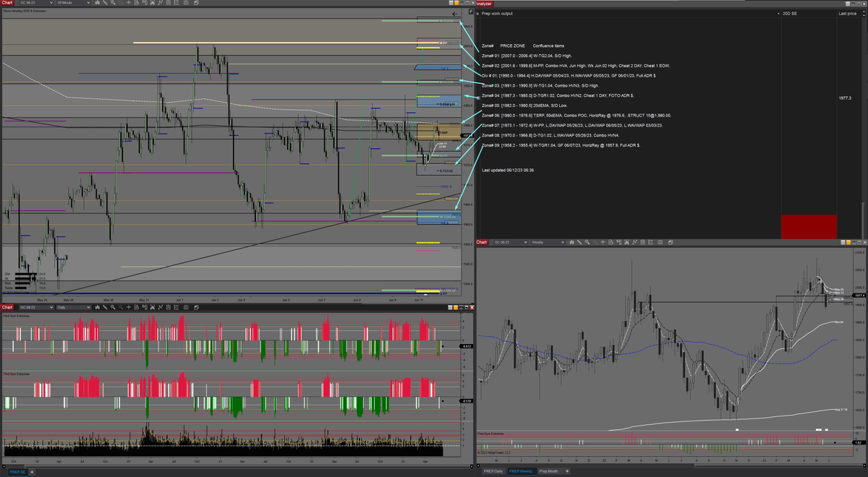The width and height of the screenshot is (868, 477).
Task: Open bar type selector in Daily chart
Action: (98, 307)
